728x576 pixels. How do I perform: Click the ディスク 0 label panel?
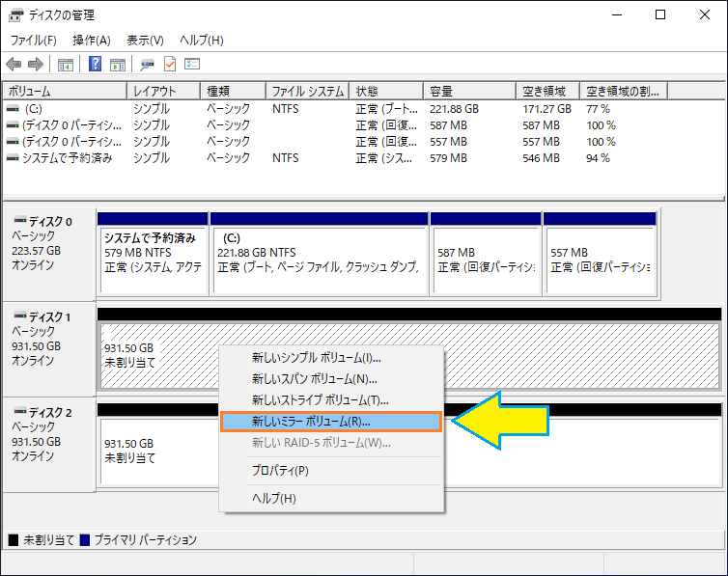(49, 254)
